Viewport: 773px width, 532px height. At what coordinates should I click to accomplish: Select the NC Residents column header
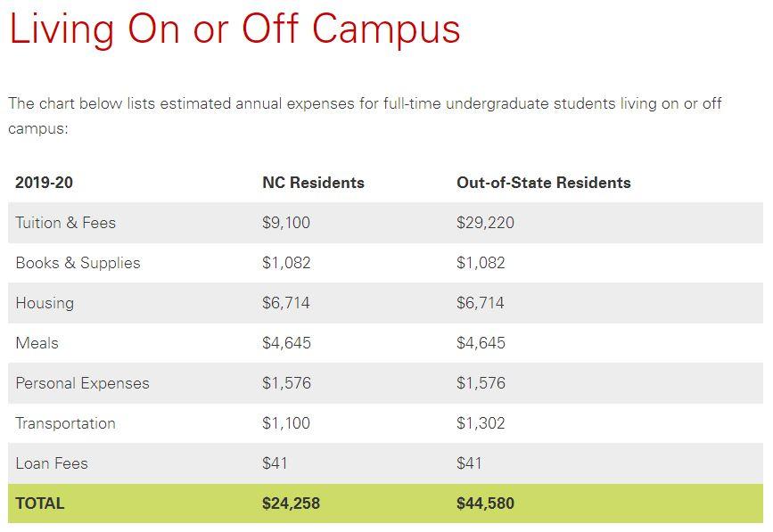click(313, 183)
